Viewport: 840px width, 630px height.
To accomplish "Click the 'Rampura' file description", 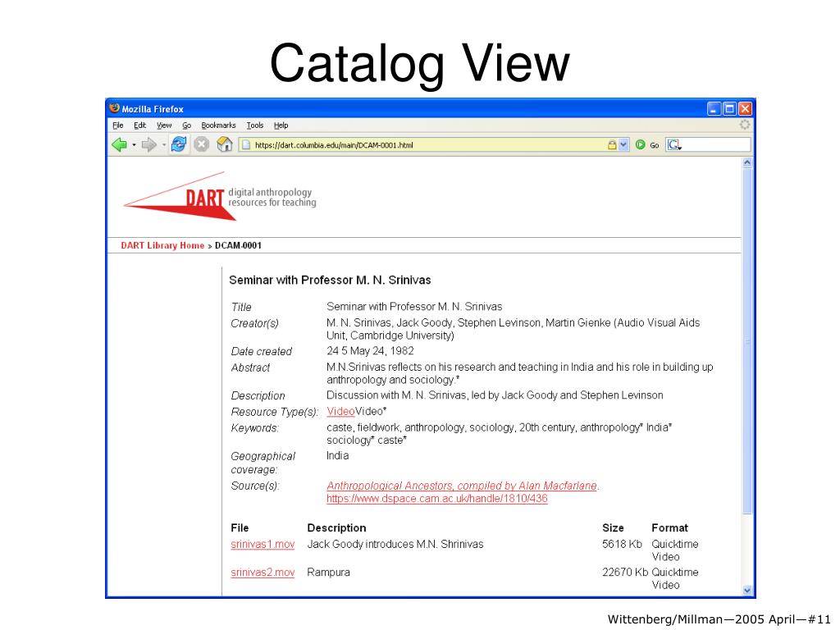I will 328,572.
